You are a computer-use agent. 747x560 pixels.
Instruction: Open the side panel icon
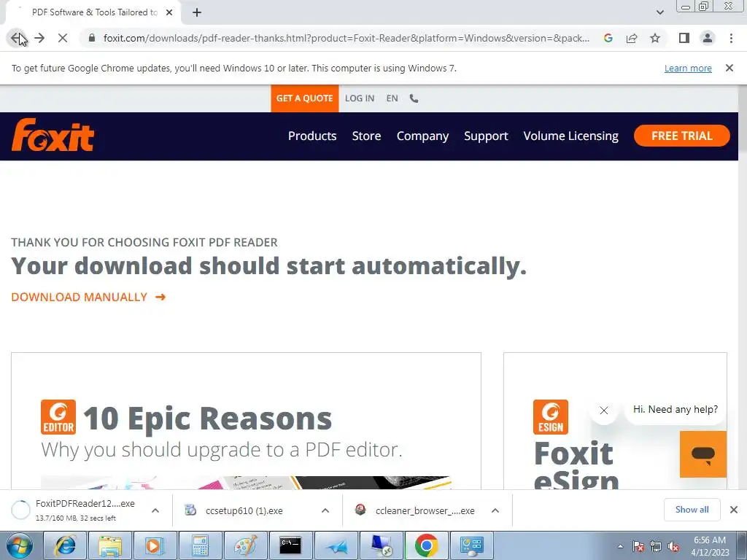tap(684, 38)
